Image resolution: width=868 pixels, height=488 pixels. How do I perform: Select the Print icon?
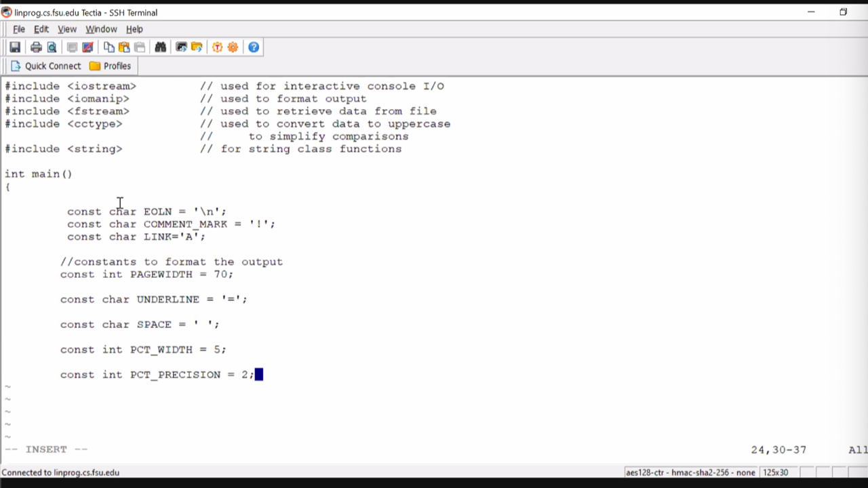pos(35,47)
